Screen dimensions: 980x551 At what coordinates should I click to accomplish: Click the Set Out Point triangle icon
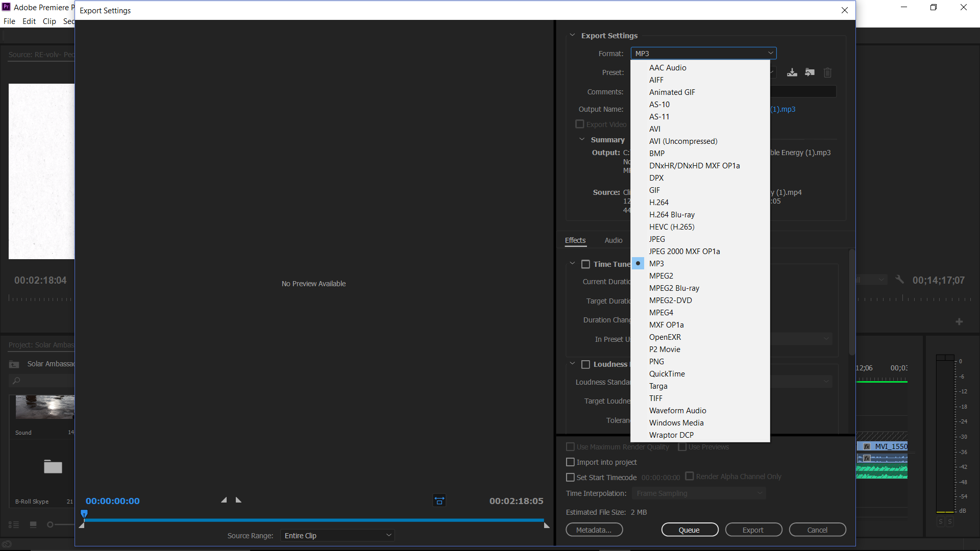click(x=238, y=500)
